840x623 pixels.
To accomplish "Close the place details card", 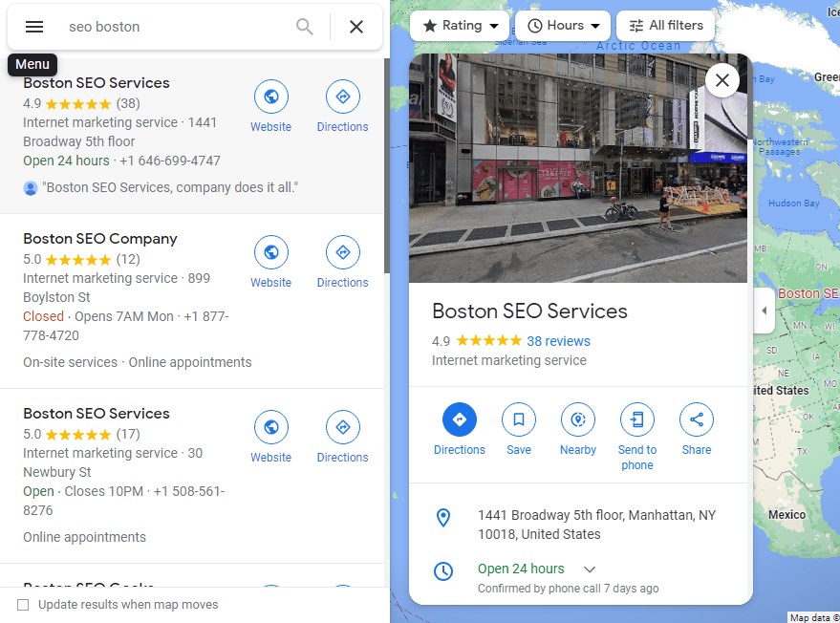I will pos(722,80).
